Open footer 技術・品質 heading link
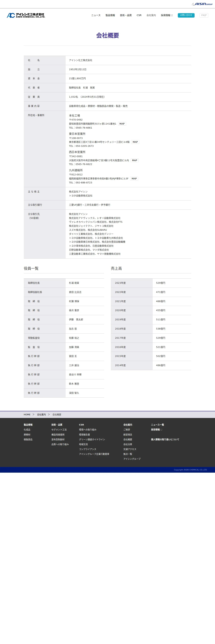The image size is (215, 644). tap(57, 425)
